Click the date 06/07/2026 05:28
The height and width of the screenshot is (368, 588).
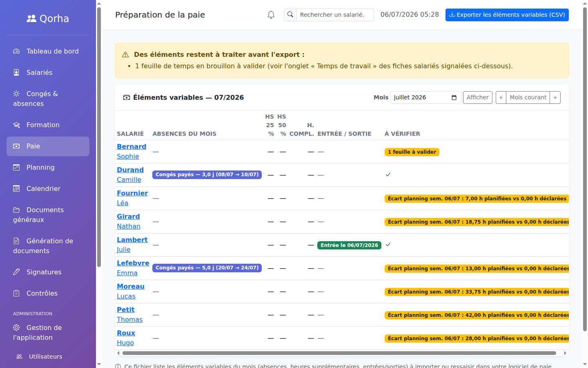[x=410, y=15]
